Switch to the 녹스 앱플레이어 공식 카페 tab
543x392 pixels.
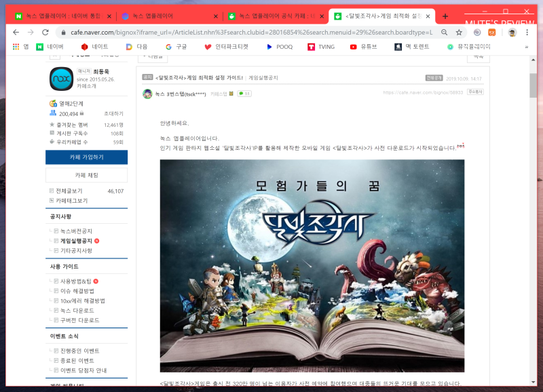coord(276,16)
